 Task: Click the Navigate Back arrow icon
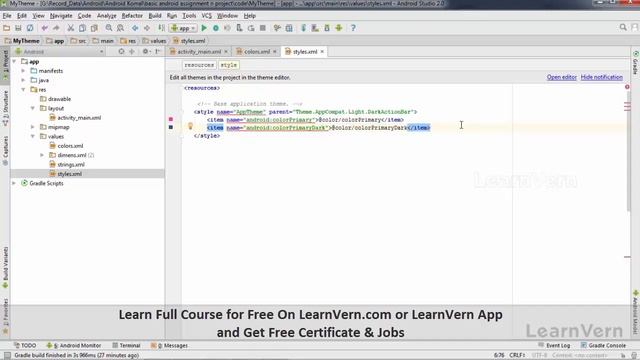point(135,28)
